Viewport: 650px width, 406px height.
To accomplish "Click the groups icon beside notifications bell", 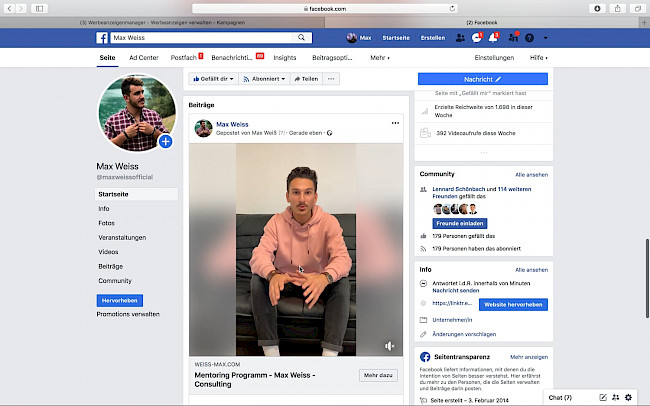I will [x=513, y=38].
